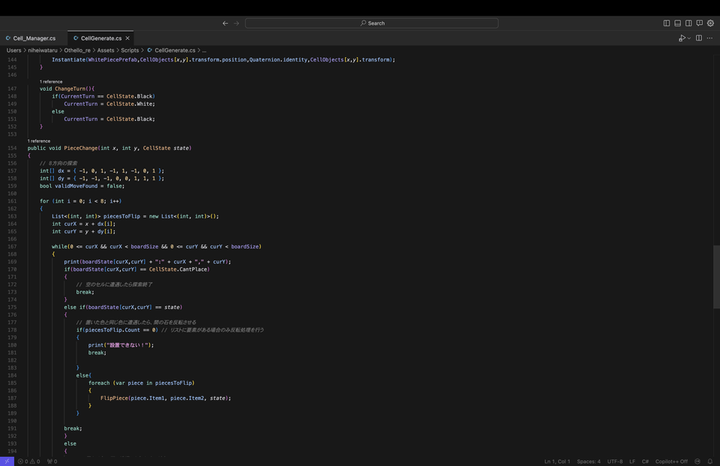Screen dimensions: 720x466
Task: Switch to the Cell_Manager.cs tab
Action: 33,38
